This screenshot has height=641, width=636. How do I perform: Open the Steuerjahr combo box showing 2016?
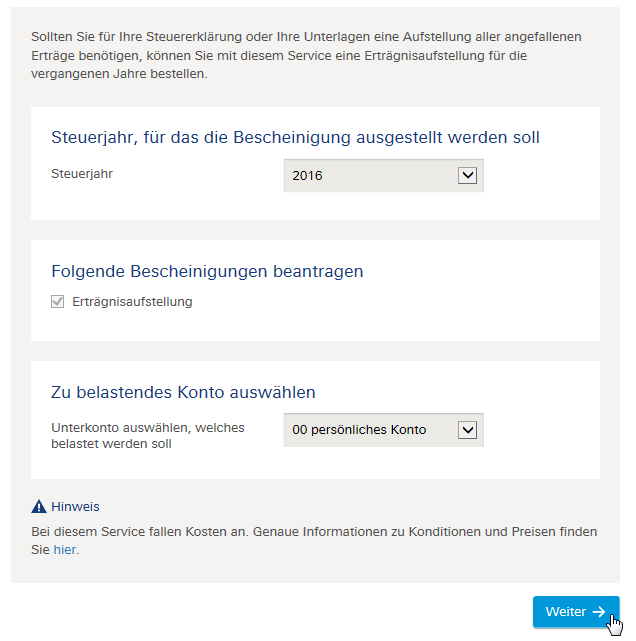[x=383, y=175]
